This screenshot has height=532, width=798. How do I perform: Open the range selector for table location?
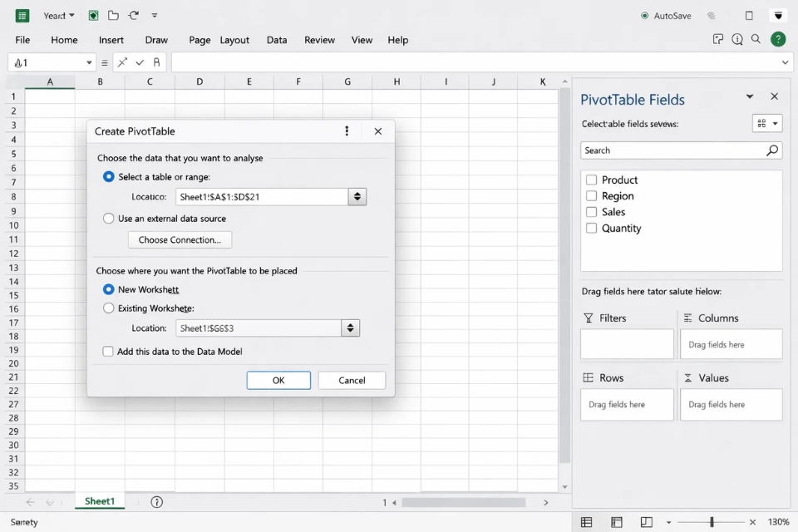tap(357, 196)
